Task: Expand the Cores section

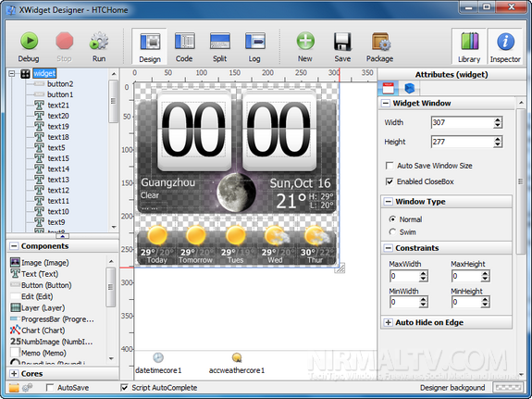Action: click(14, 373)
